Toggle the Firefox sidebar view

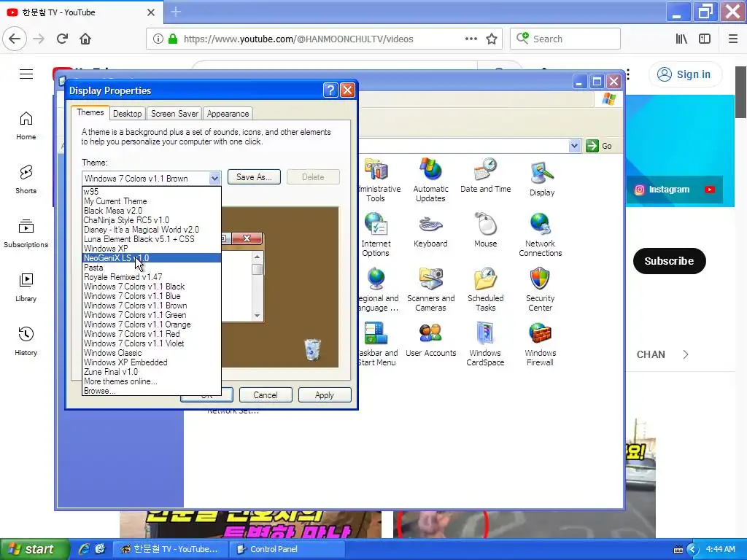705,39
